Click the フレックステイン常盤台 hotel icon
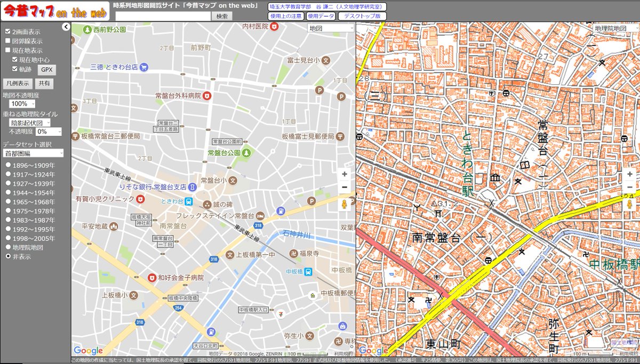This screenshot has height=364, width=640. click(x=260, y=216)
